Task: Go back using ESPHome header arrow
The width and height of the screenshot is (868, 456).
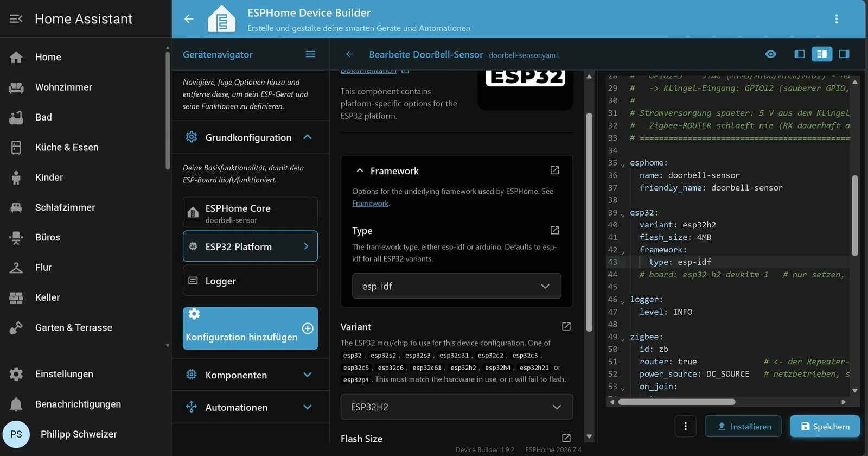Action: pos(189,19)
